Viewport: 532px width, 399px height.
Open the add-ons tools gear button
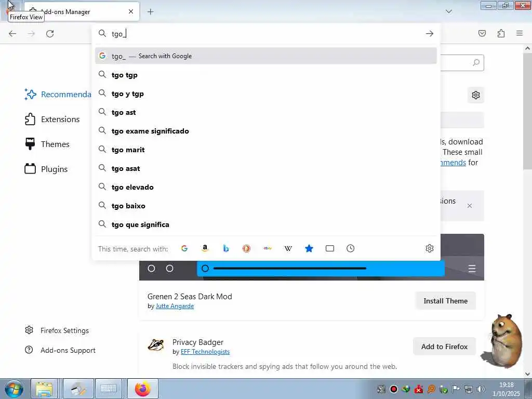[476, 95]
